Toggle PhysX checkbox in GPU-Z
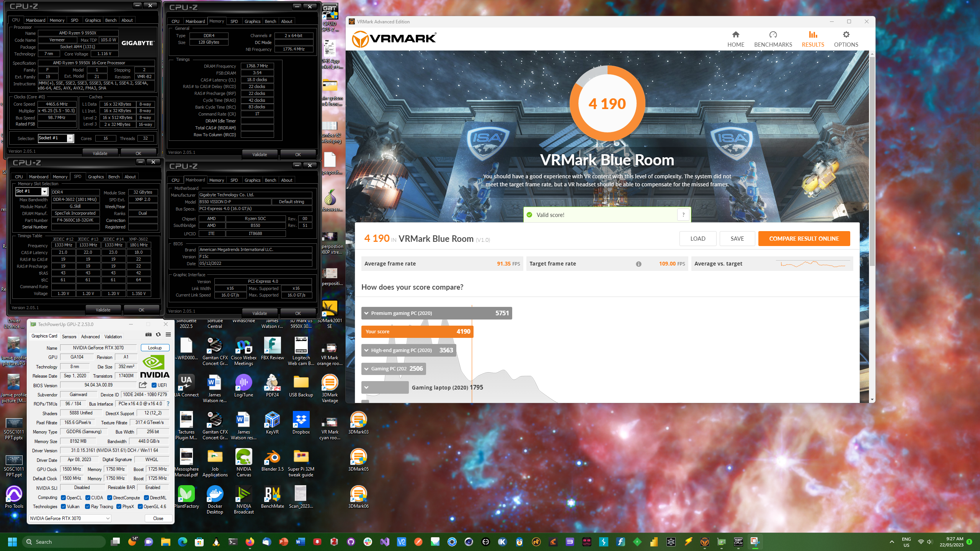The image size is (980, 551). pyautogui.click(x=119, y=507)
